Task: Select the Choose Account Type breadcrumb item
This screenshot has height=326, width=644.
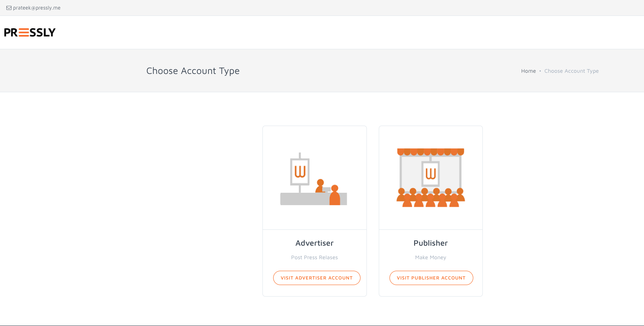Action: click(x=571, y=71)
